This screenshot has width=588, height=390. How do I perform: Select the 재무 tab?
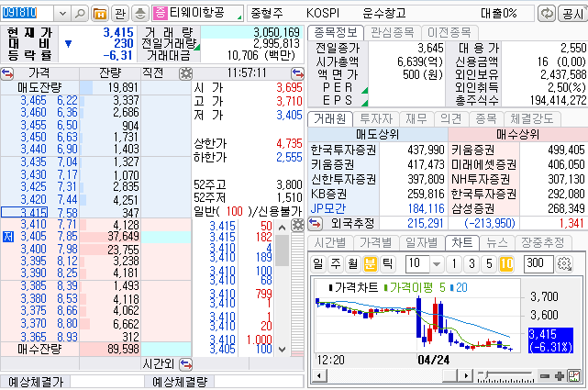tap(416, 119)
